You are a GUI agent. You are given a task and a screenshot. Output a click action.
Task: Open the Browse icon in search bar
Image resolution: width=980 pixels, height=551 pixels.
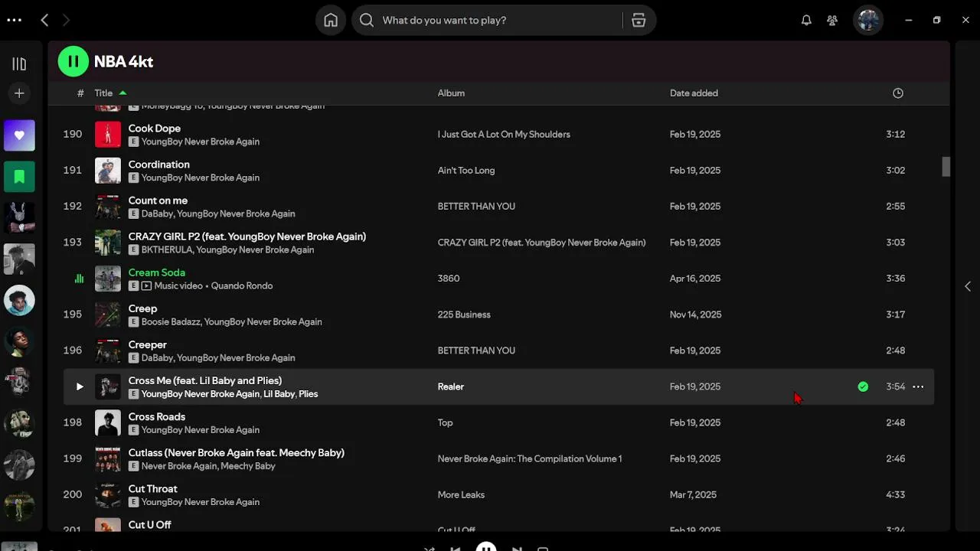[x=639, y=21]
